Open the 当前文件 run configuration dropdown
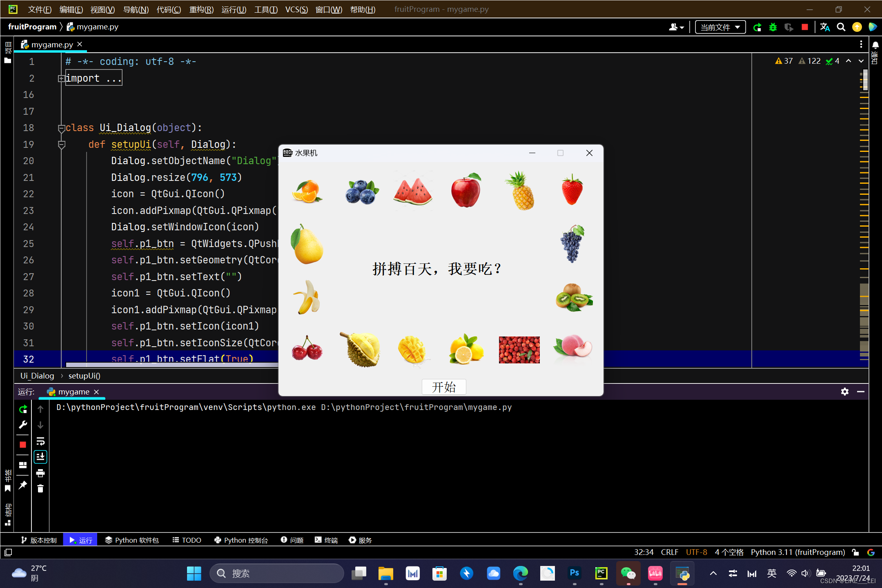 coord(720,27)
